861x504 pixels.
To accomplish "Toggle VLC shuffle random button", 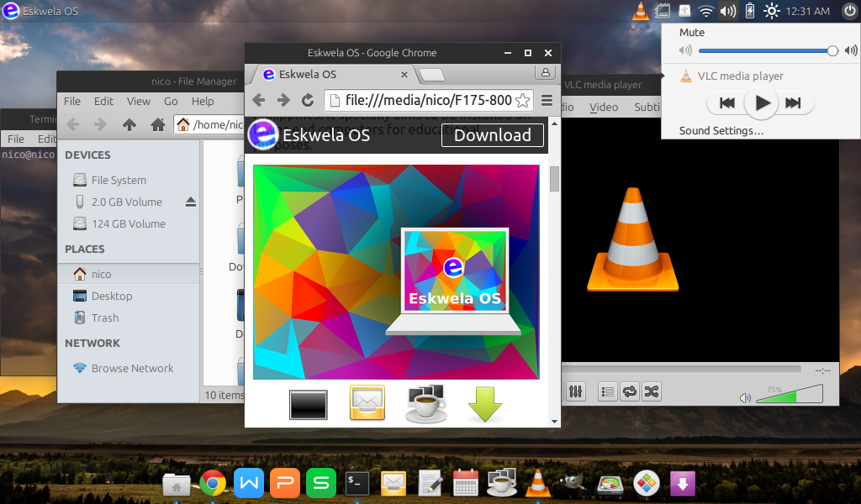I will 652,391.
